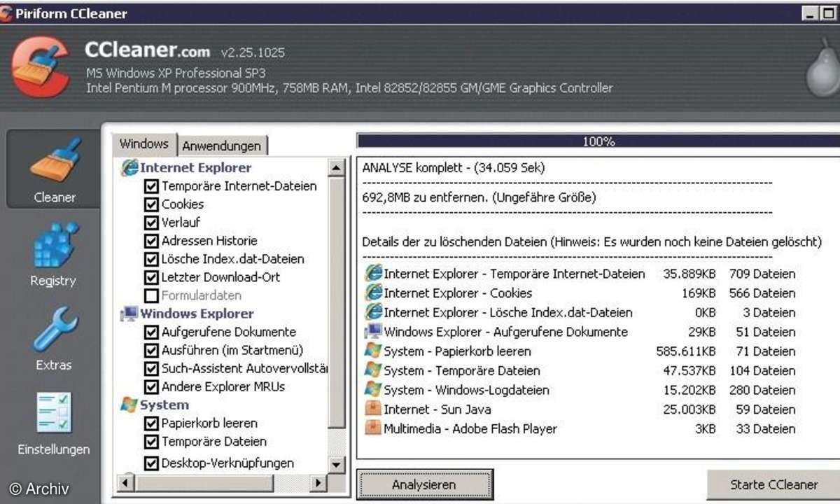Image resolution: width=840 pixels, height=504 pixels.
Task: Enable the Formulardaten checkbox
Action: click(150, 295)
